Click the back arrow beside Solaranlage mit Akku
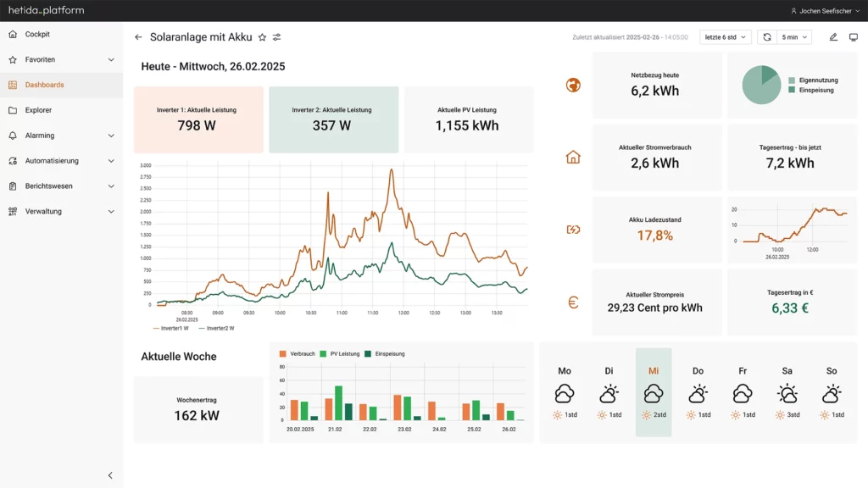The height and width of the screenshot is (488, 868). pyautogui.click(x=138, y=37)
